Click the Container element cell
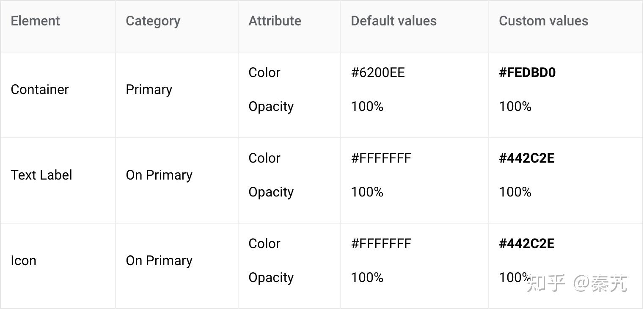This screenshot has height=310, width=644. [x=40, y=89]
